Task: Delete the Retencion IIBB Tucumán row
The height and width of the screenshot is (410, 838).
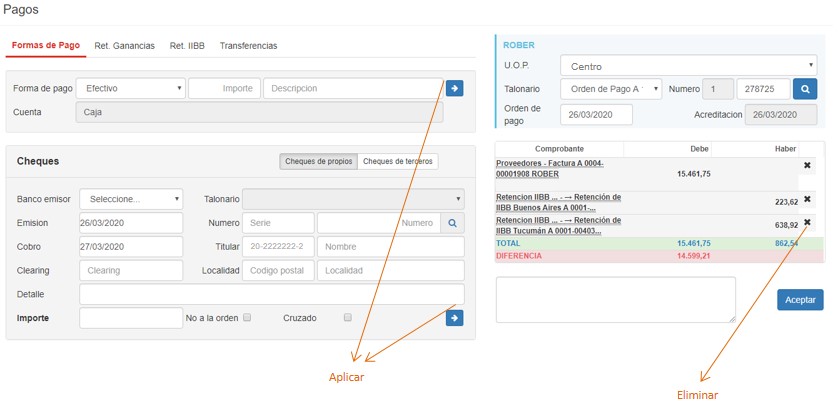Action: [x=807, y=223]
